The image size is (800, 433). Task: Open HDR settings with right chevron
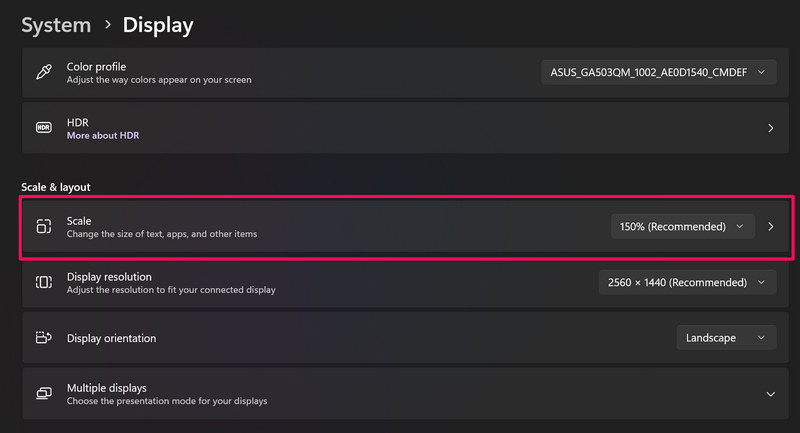coord(770,128)
